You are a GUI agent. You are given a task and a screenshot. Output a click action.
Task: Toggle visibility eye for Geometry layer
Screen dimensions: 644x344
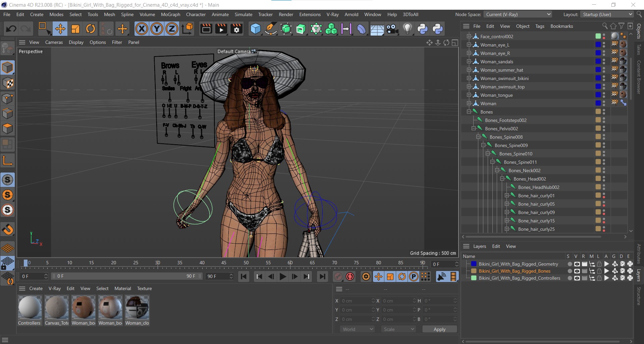coord(577,264)
